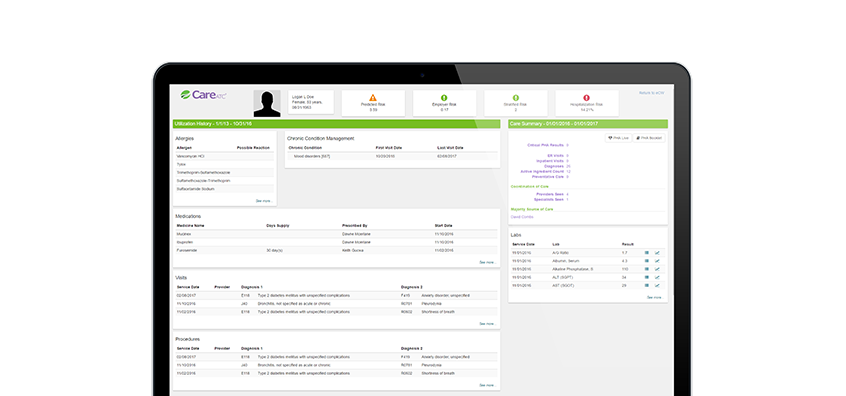This screenshot has height=396, width=846.
Task: Click the CareATC logo
Action: coord(203,95)
